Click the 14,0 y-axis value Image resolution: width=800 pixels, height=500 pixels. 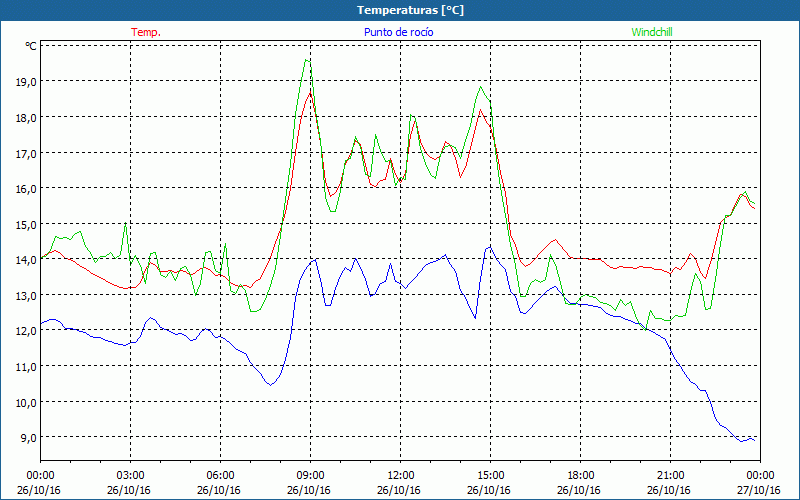pyautogui.click(x=27, y=260)
